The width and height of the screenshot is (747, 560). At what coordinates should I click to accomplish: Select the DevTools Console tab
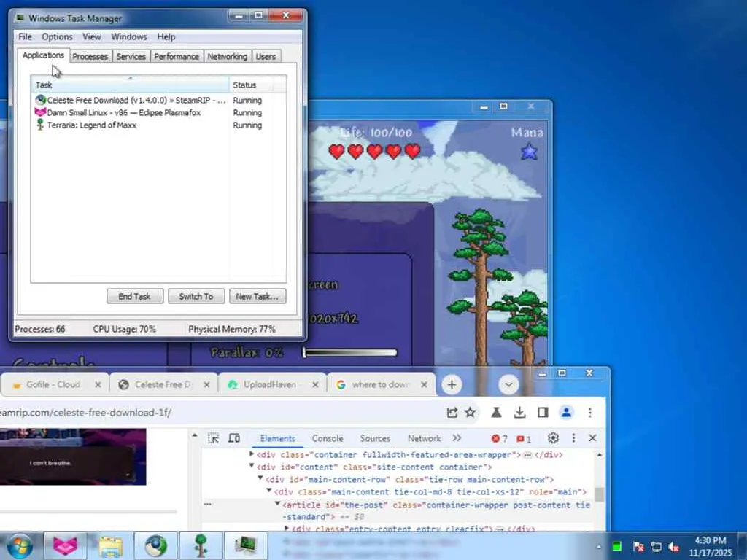(328, 438)
